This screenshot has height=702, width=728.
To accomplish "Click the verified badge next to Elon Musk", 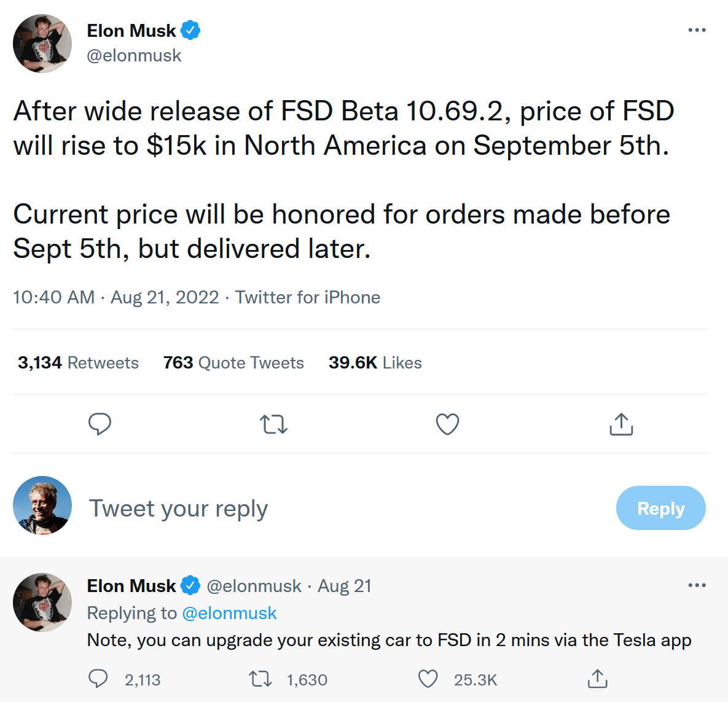I will click(x=190, y=30).
